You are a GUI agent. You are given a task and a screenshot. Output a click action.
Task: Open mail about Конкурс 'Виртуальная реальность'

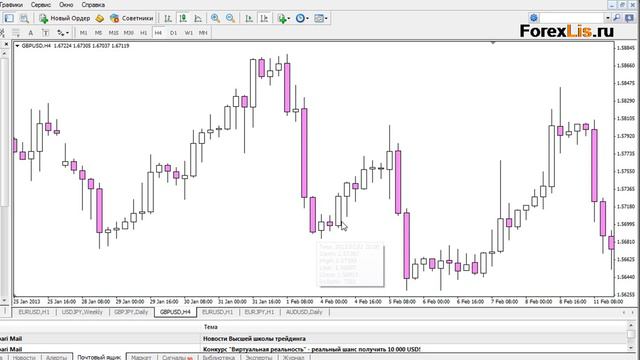pyautogui.click(x=311, y=349)
